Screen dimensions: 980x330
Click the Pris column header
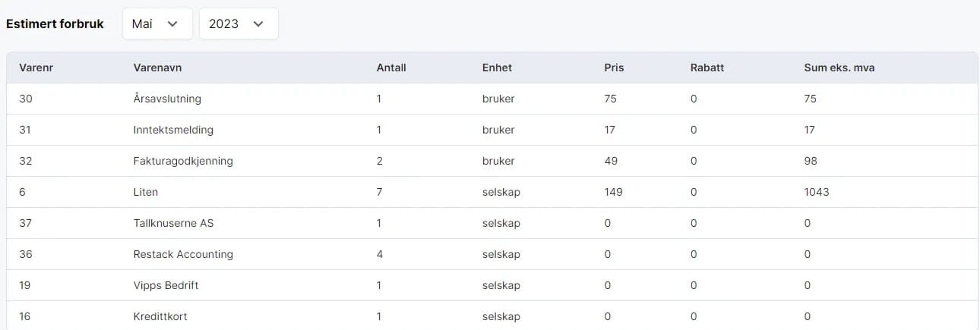[x=614, y=68]
